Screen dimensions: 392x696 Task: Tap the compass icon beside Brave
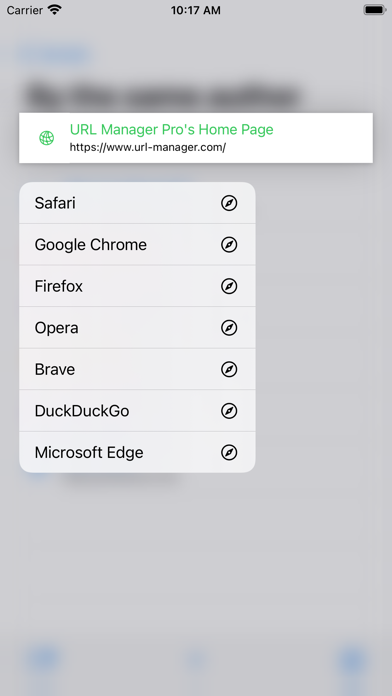point(229,369)
